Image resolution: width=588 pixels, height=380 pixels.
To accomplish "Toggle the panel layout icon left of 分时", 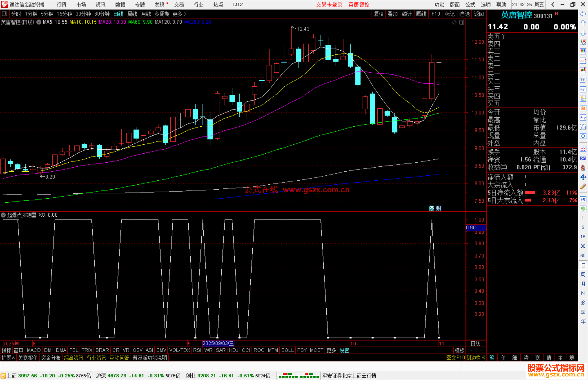I will (x=4, y=14).
